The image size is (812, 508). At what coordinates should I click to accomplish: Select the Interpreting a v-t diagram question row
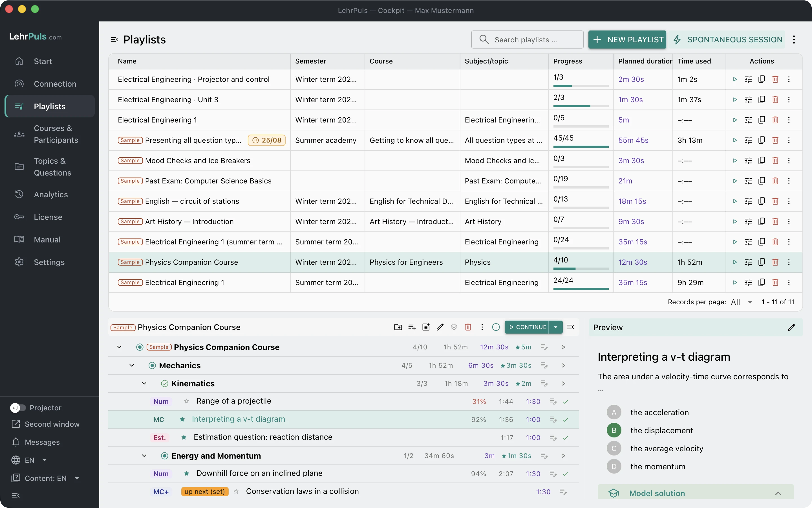point(344,419)
